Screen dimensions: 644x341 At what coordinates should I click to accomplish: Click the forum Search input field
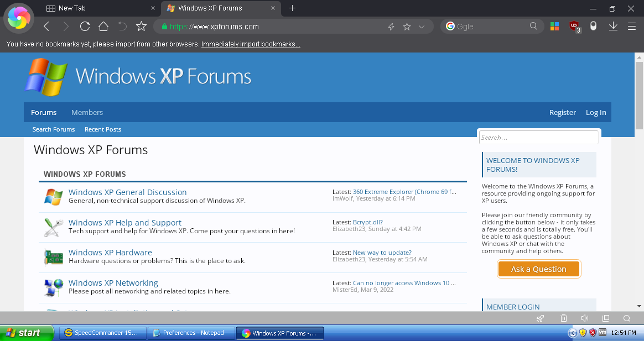click(538, 138)
